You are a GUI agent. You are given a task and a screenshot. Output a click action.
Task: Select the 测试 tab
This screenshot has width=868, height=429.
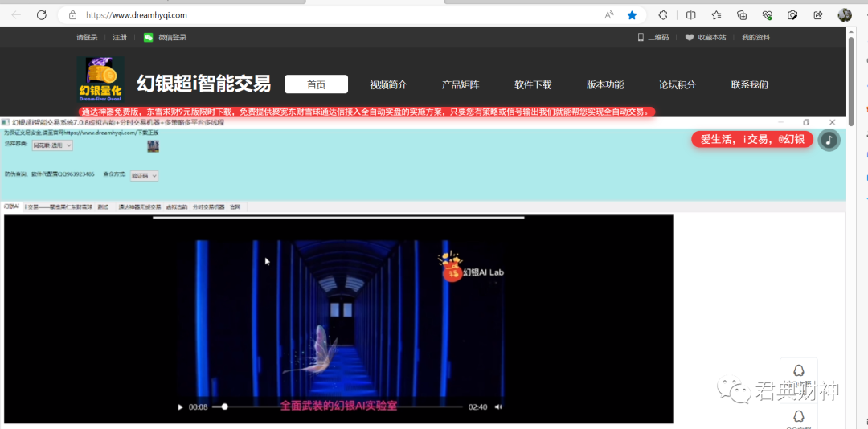[103, 206]
